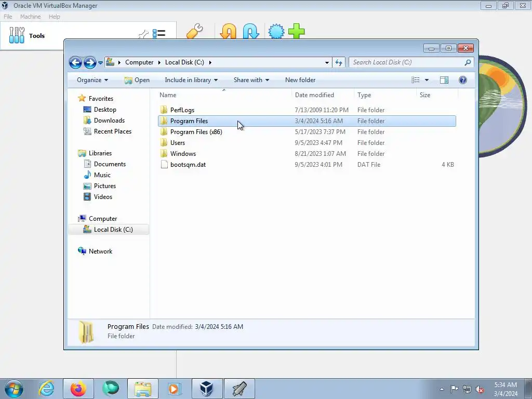Open VirtualBox File menu
This screenshot has width=532, height=399.
[8, 17]
